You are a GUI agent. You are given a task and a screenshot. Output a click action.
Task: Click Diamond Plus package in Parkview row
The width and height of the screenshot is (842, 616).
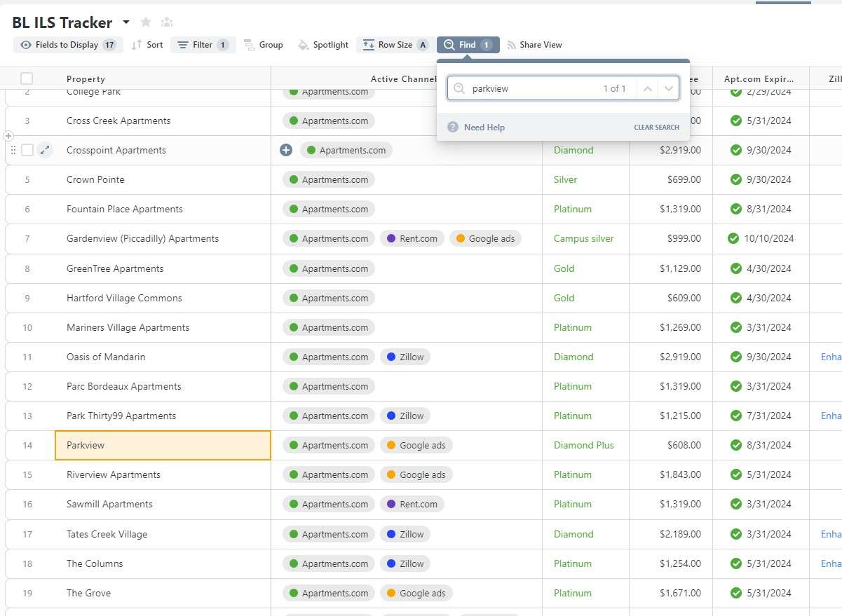pos(583,445)
